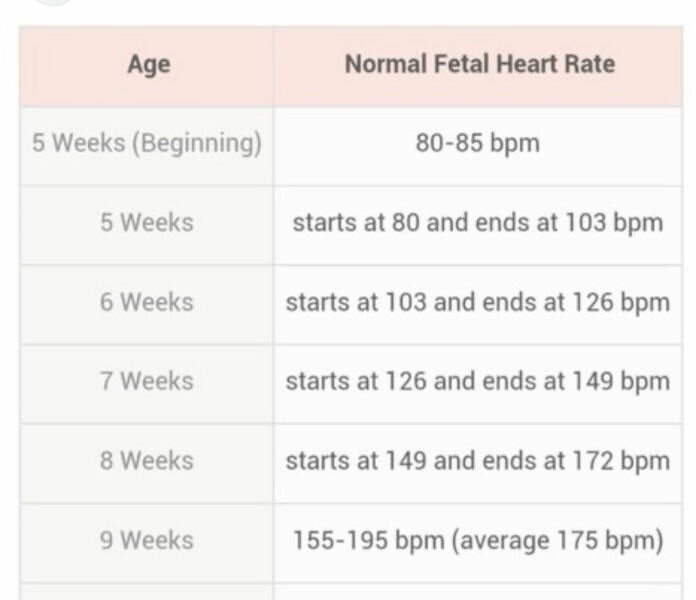Select the 5 Weeks (Beginning) cell

(147, 143)
